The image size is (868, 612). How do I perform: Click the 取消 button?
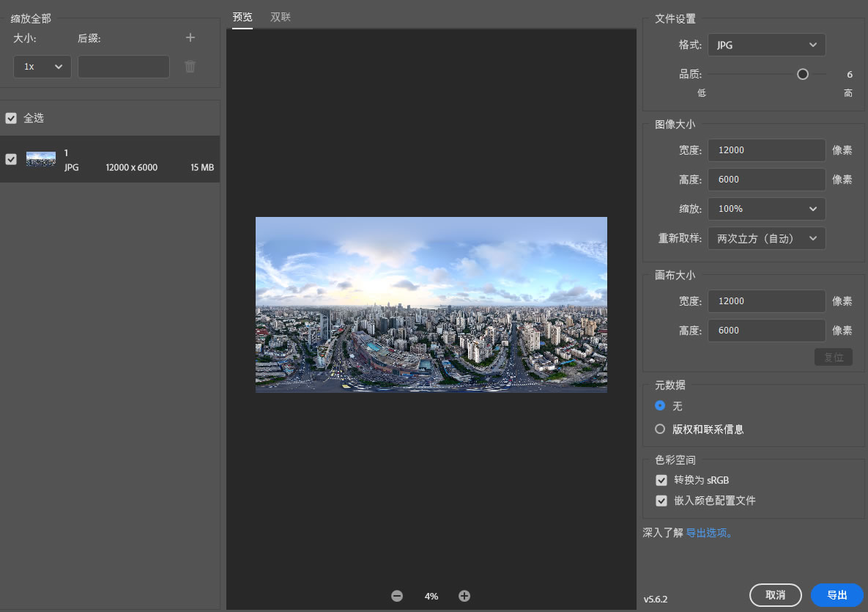pyautogui.click(x=776, y=595)
